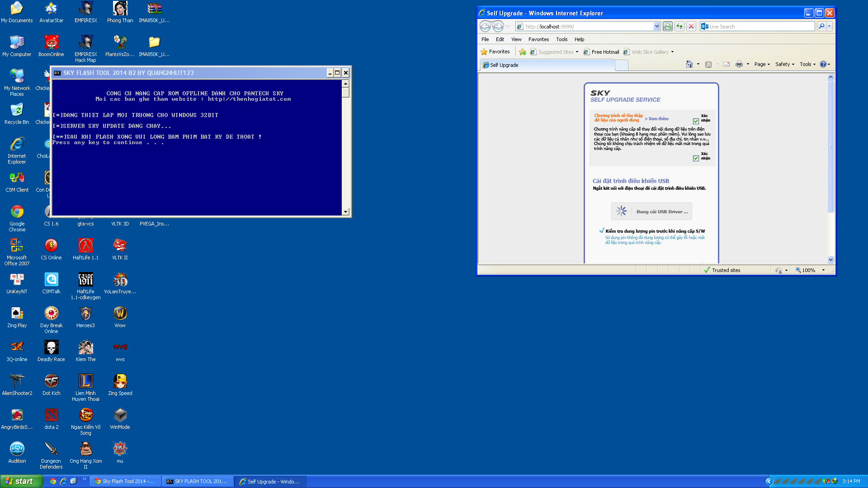
Task: Open the search provider options dropdown
Action: pos(830,27)
